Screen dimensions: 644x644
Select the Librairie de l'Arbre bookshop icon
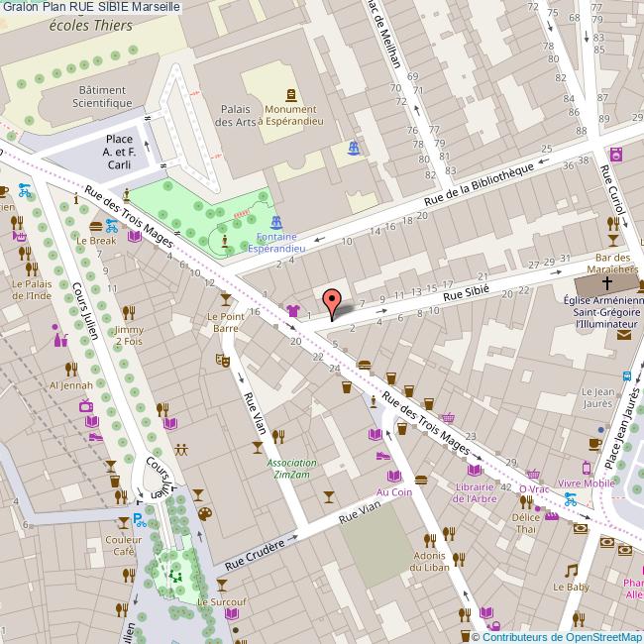[474, 471]
